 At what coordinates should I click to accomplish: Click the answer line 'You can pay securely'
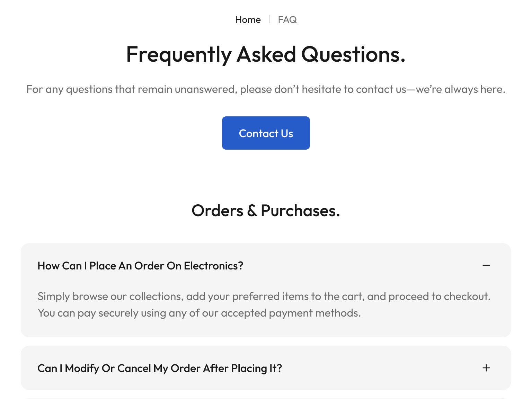[x=199, y=313]
